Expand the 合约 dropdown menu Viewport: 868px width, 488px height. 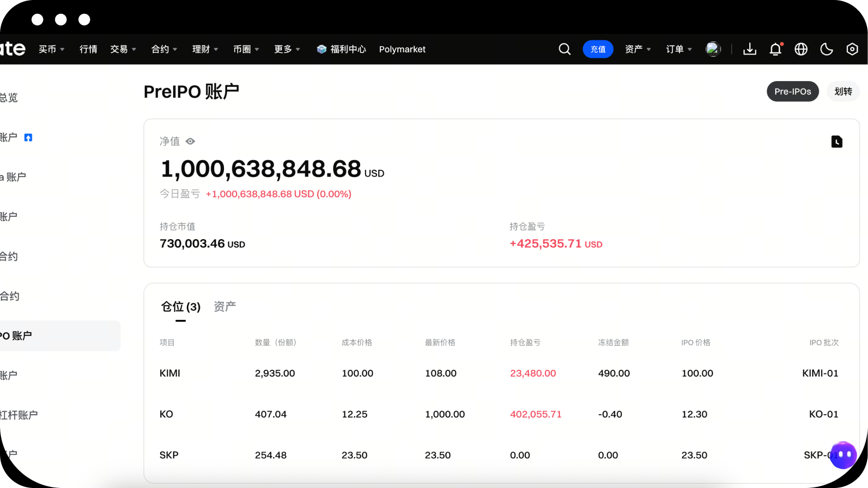pos(164,49)
